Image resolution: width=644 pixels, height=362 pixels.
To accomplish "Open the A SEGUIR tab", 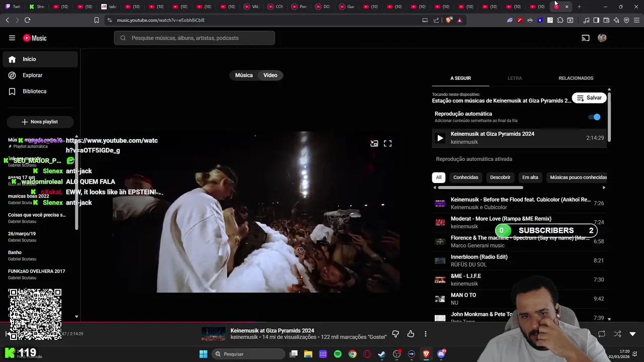I will (460, 78).
